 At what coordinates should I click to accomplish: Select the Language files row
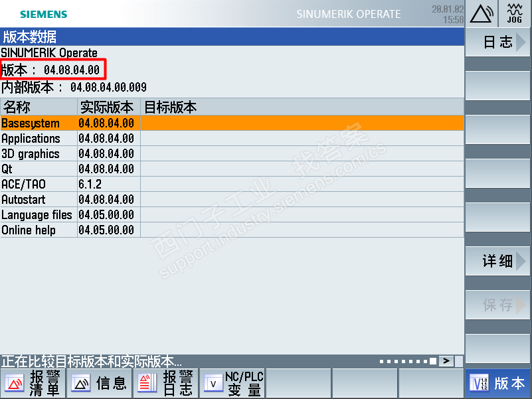click(232, 214)
